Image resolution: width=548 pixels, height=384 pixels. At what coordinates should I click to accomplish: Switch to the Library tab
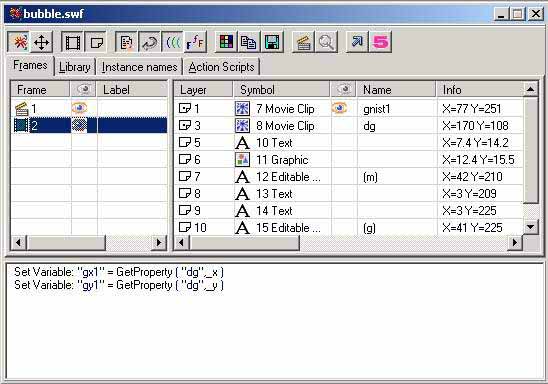(74, 67)
